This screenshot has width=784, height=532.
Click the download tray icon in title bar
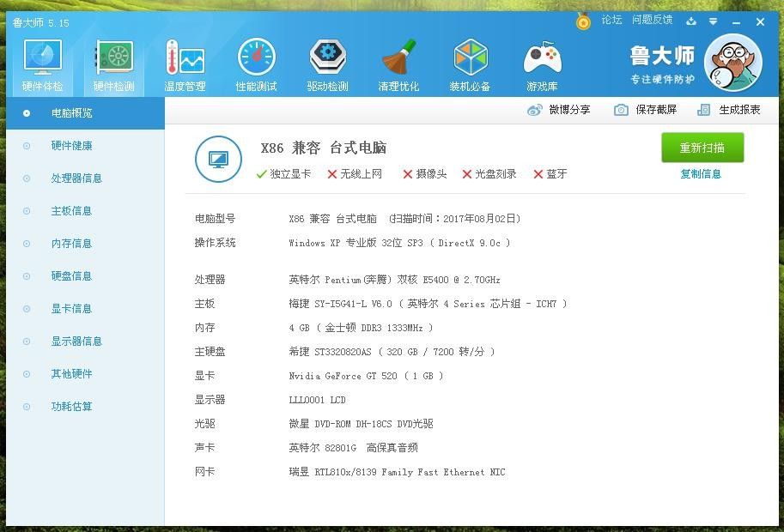691,21
